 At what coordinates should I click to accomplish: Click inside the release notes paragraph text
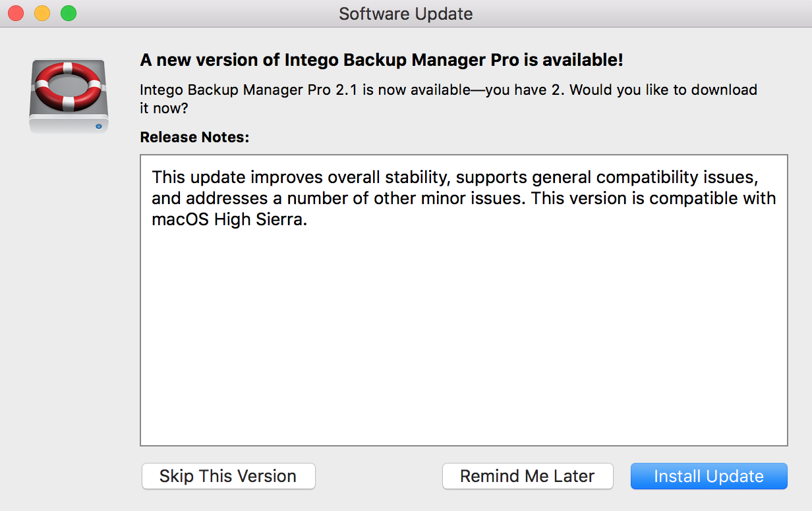pyautogui.click(x=463, y=198)
